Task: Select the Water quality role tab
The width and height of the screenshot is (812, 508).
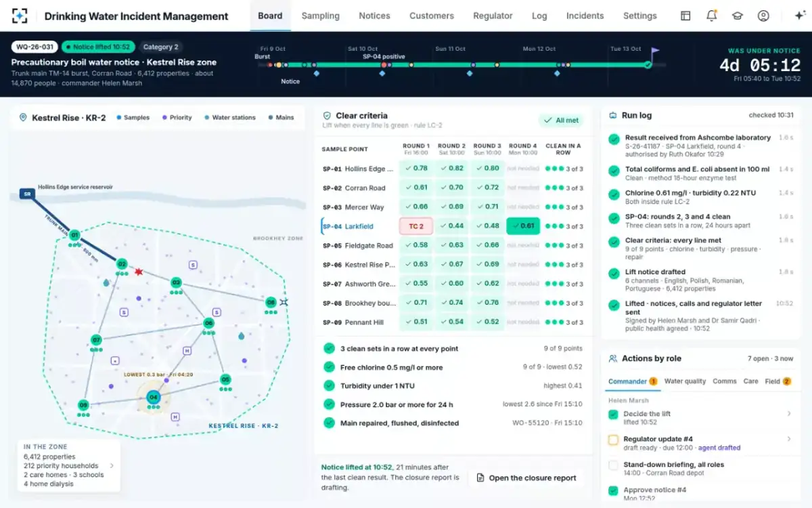Action: [x=685, y=381]
